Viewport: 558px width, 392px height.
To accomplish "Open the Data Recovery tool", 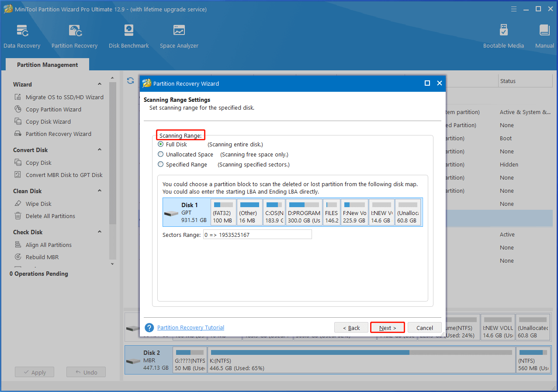I will tap(22, 36).
